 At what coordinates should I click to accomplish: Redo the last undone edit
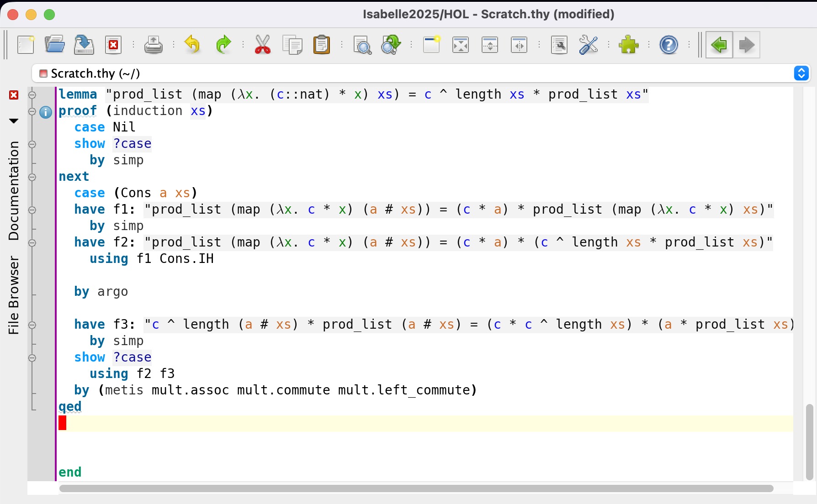[x=223, y=45]
